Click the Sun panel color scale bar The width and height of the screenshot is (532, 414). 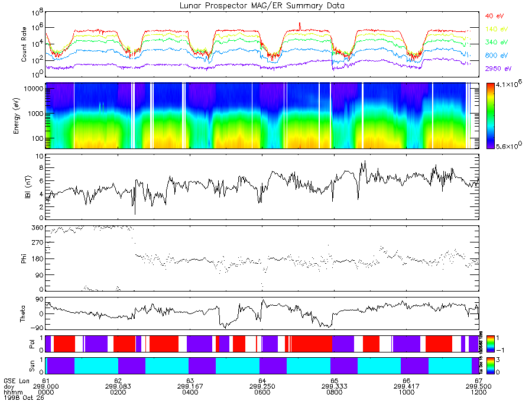coord(490,365)
